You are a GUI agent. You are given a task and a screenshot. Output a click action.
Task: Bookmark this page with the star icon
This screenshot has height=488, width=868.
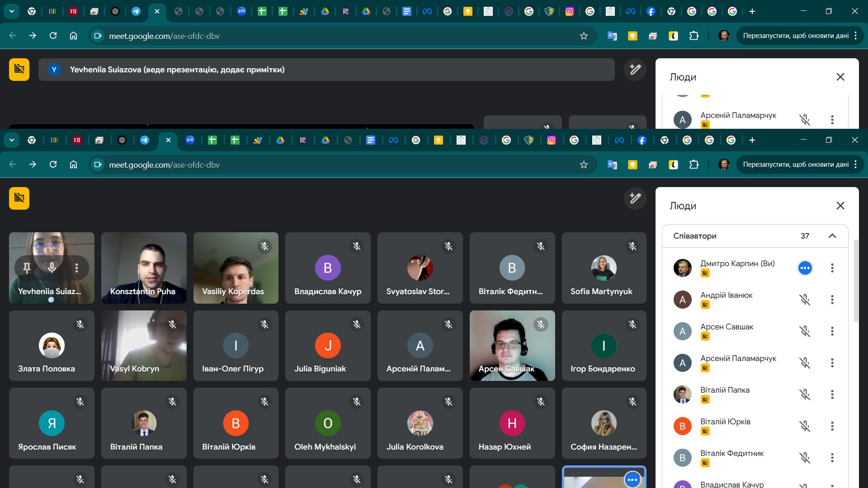click(x=584, y=165)
